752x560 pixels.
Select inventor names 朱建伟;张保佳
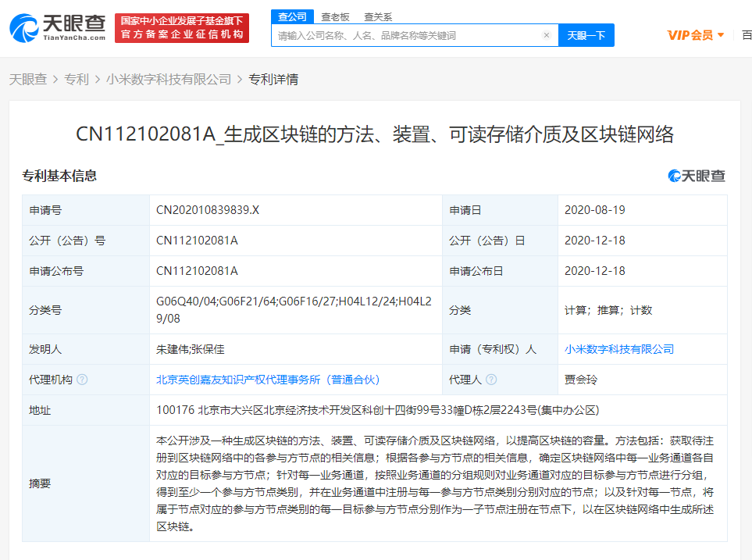191,349
